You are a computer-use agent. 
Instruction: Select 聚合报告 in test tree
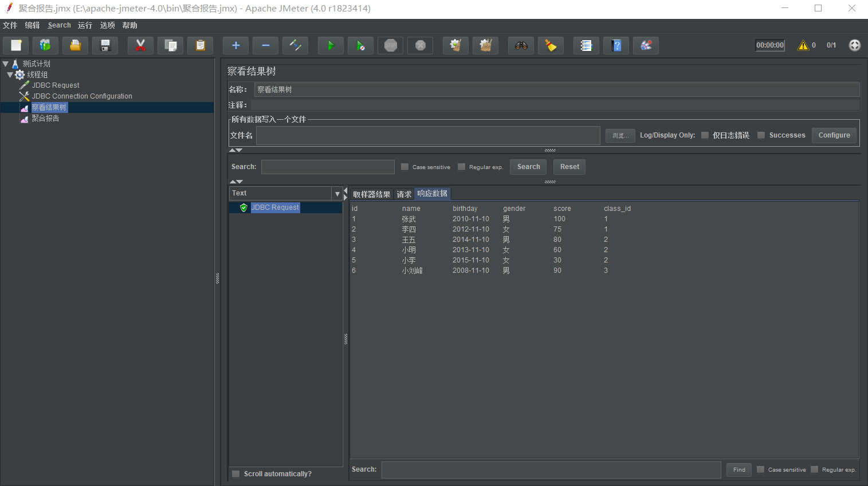point(45,118)
